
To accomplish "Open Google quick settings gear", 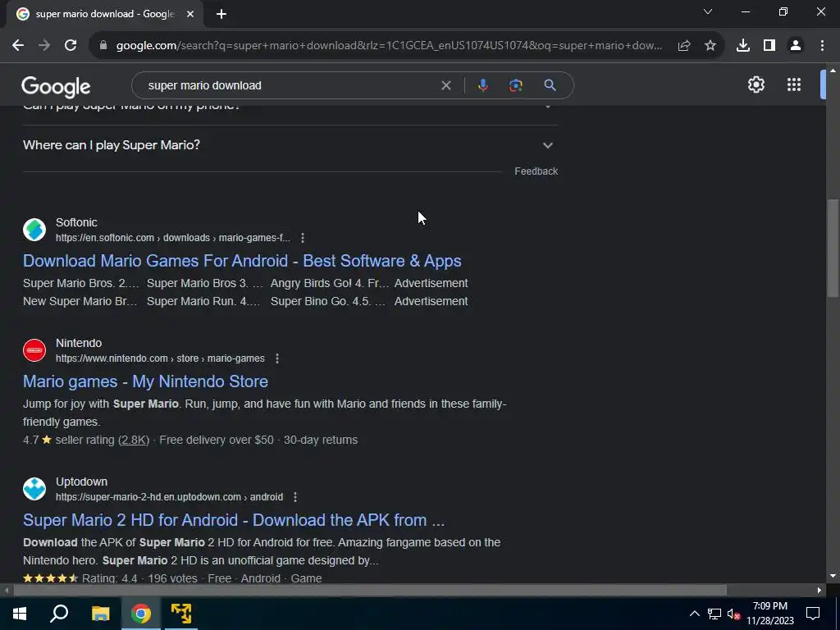I will click(x=756, y=84).
